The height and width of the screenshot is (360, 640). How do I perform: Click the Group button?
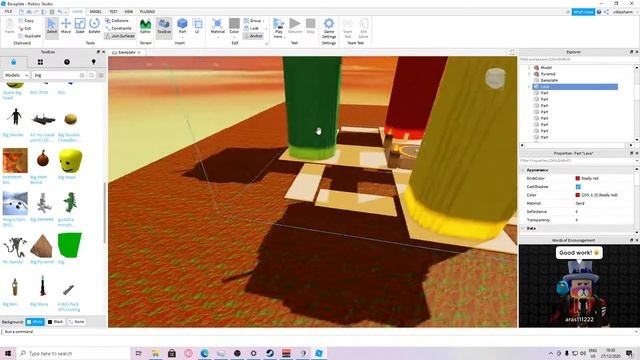[x=253, y=20]
